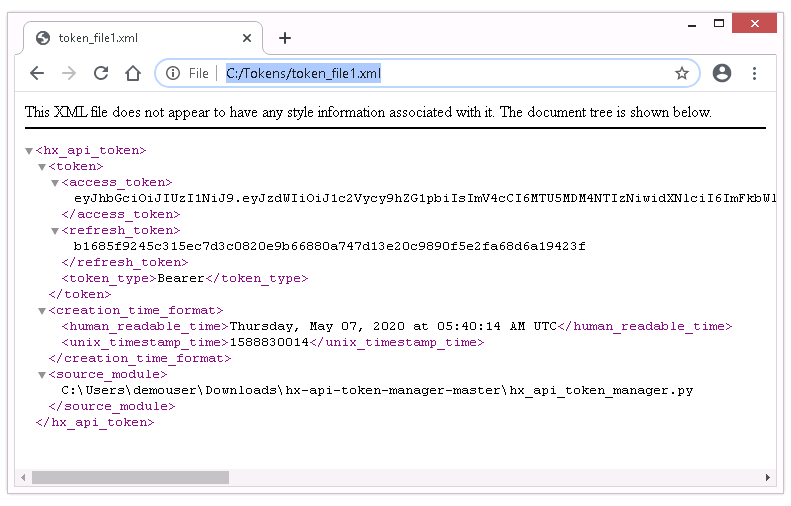Click the horizontal scrollbar thumb
This screenshot has width=791, height=506.
(130, 477)
